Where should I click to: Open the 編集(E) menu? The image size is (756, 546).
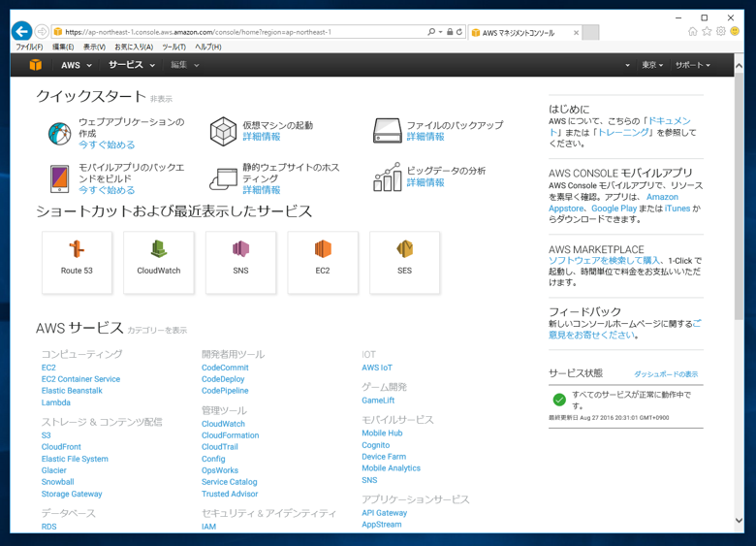[63, 47]
